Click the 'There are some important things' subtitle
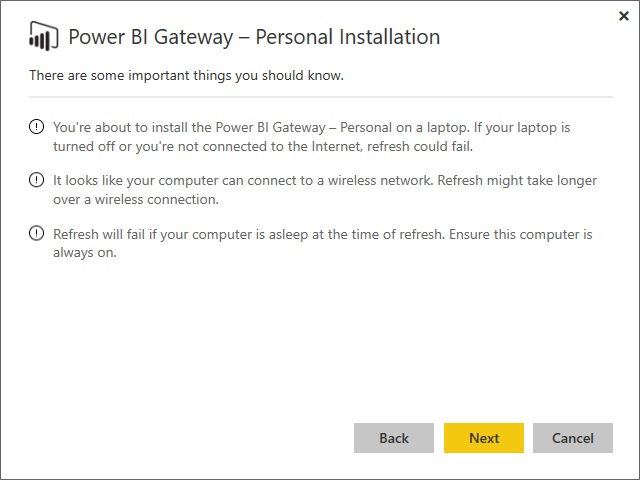640x480 pixels. click(x=187, y=76)
